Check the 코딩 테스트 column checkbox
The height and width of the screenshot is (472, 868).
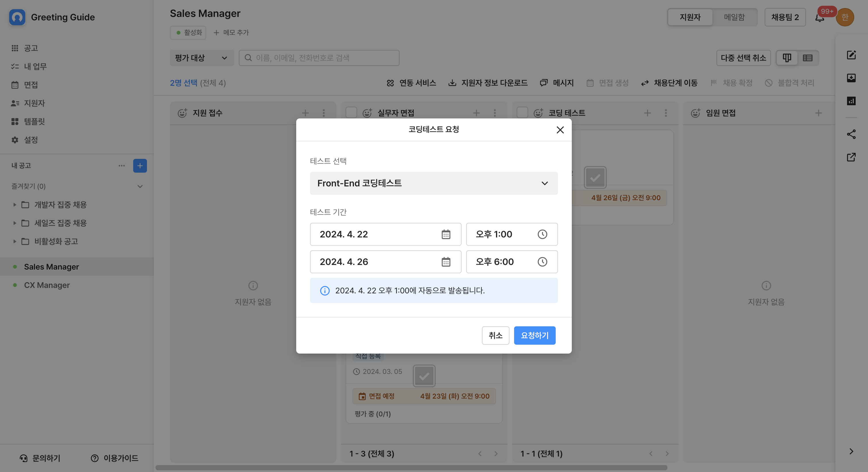tap(522, 112)
